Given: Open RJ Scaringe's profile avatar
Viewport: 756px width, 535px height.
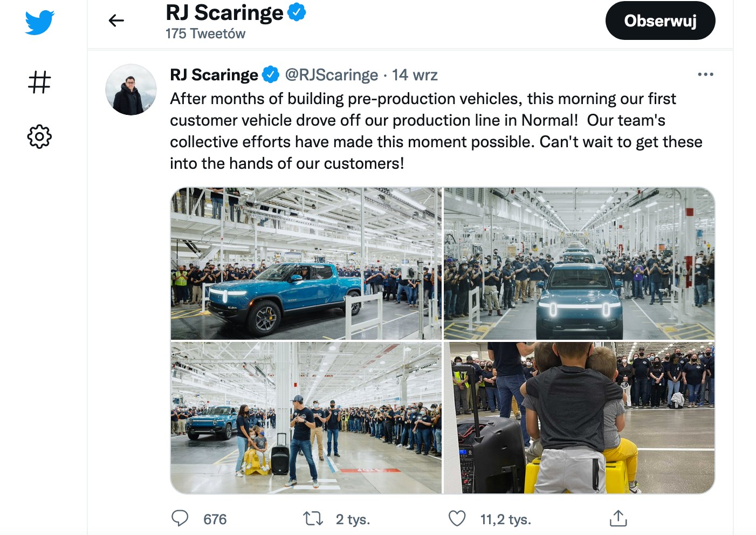Looking at the screenshot, I should point(131,90).
